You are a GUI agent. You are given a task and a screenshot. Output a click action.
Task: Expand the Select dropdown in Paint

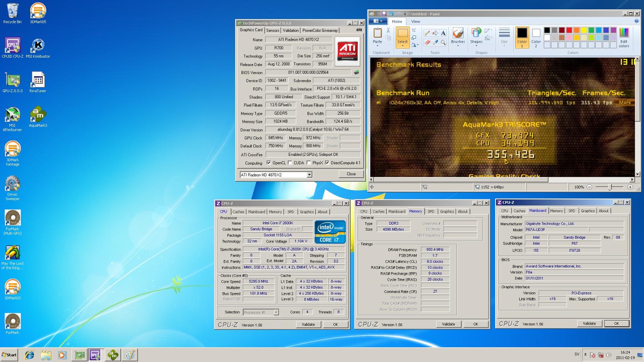(x=402, y=46)
